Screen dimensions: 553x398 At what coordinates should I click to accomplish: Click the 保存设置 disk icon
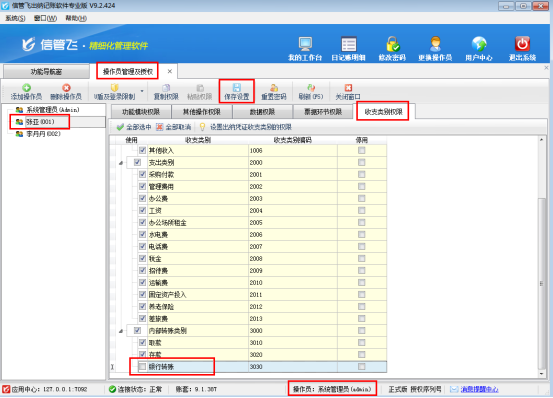237,87
